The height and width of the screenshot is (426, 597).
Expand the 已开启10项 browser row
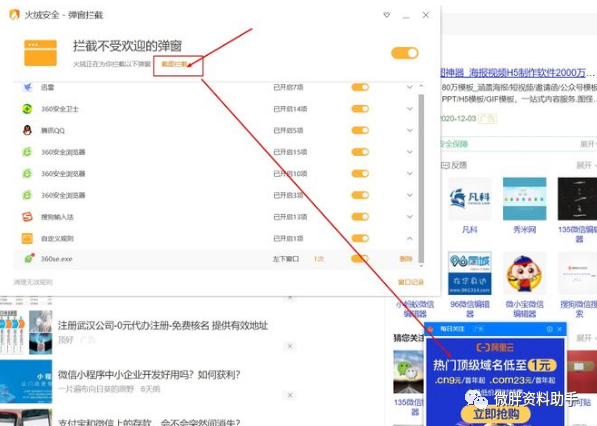pyautogui.click(x=410, y=174)
